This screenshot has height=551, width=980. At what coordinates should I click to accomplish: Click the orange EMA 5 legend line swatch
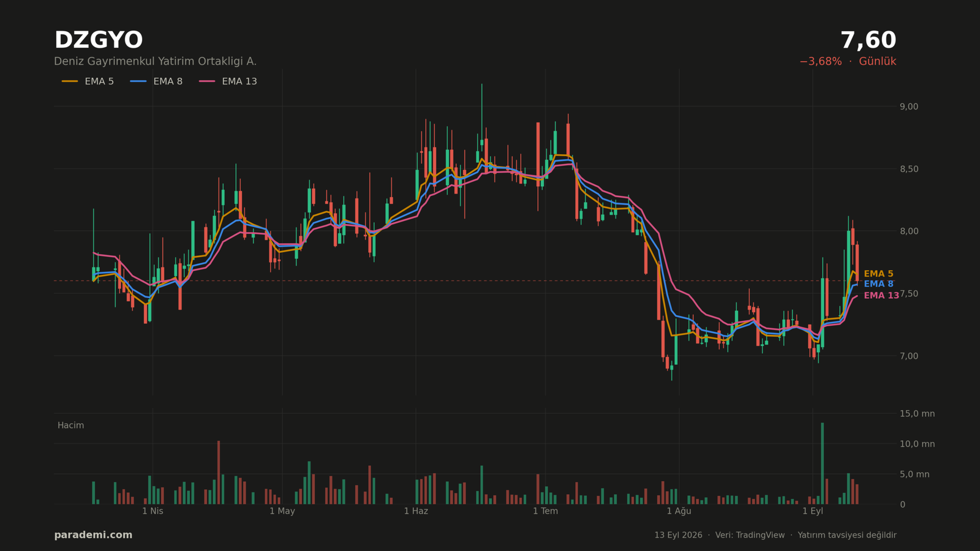[70, 81]
